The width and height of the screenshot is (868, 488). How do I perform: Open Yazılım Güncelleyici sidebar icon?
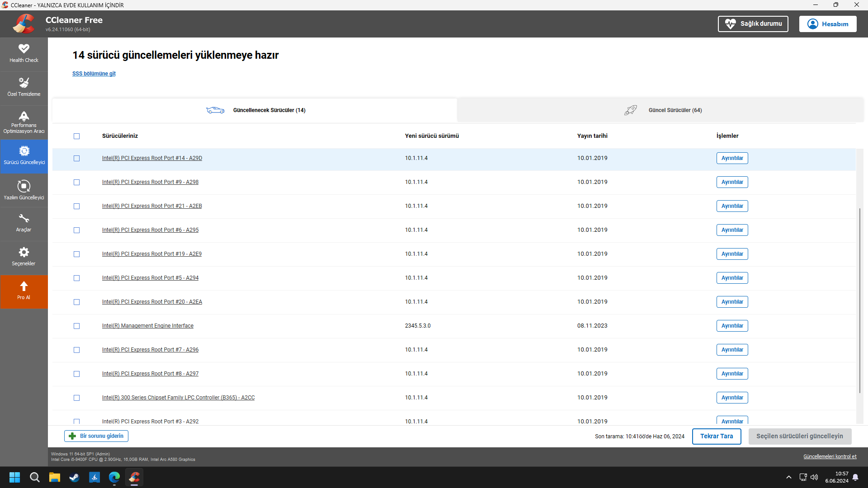point(24,186)
